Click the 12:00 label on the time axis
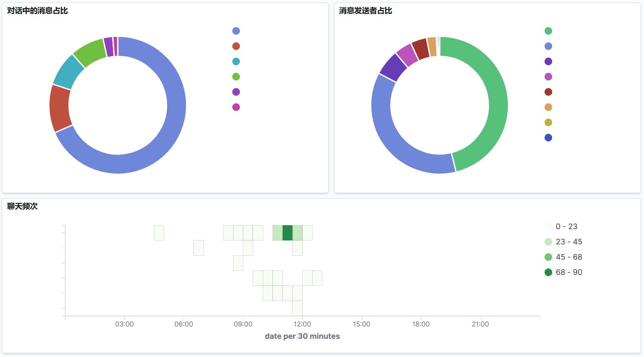This screenshot has height=357, width=644. 302,324
